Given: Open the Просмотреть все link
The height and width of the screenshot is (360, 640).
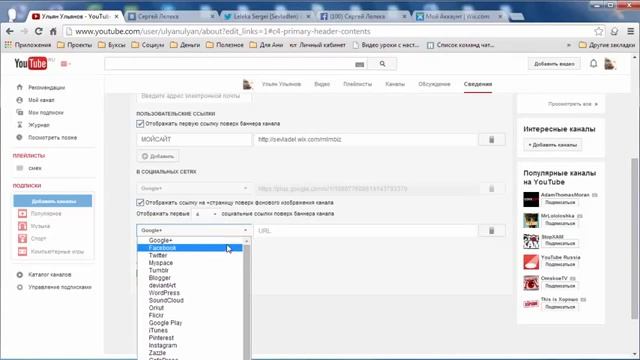Looking at the screenshot, I should (573, 104).
